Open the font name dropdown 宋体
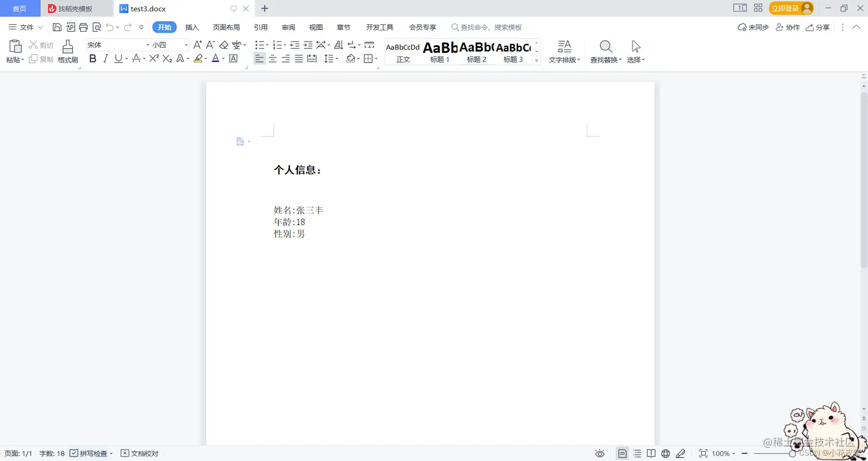868x461 pixels. tap(148, 45)
